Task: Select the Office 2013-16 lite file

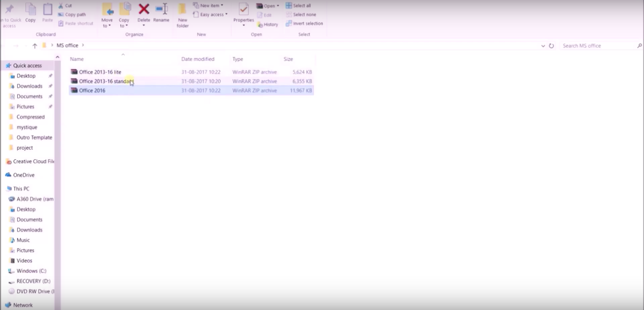Action: point(191,72)
